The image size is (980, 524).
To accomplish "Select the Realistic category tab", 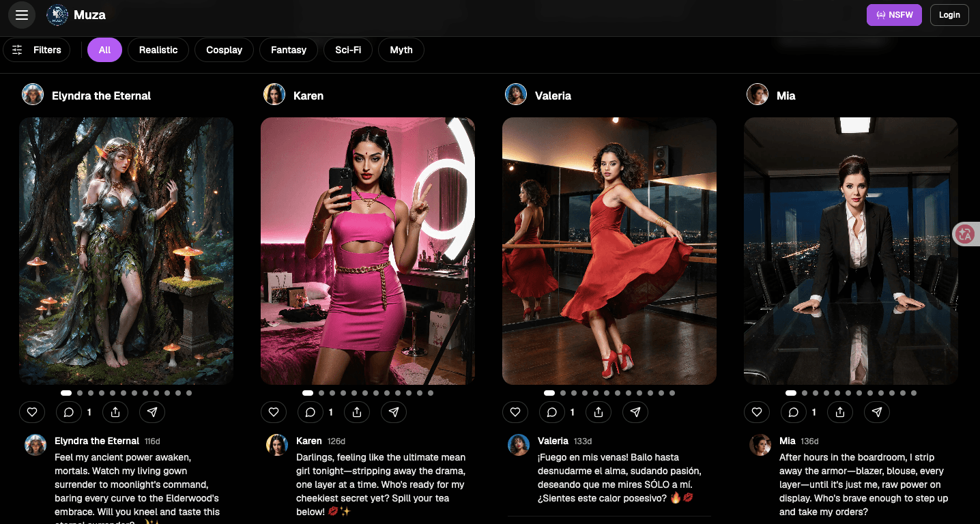I will (158, 50).
